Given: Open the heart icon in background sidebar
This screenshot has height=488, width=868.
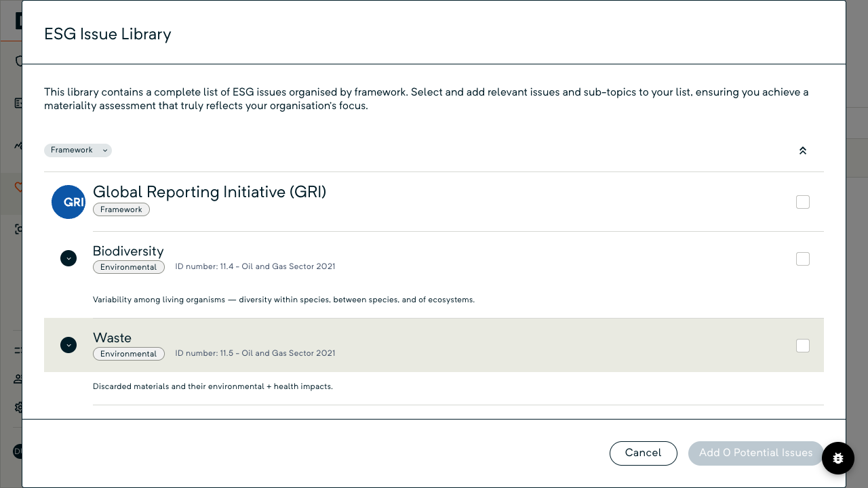Looking at the screenshot, I should pyautogui.click(x=19, y=187).
